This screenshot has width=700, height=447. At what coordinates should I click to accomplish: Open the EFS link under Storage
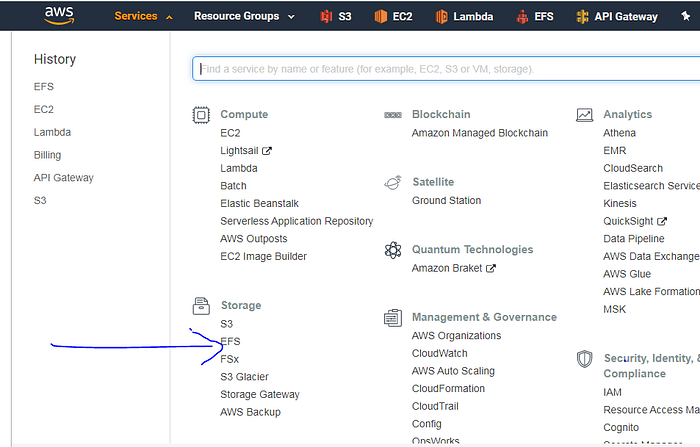[x=230, y=342]
